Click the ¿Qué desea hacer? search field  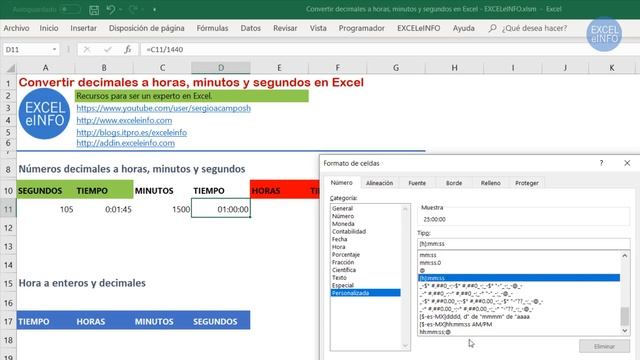tap(534, 28)
